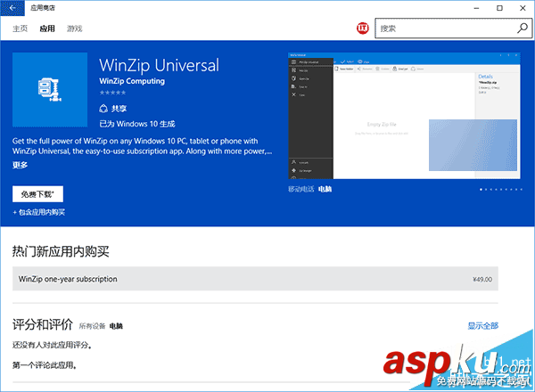Open the WinZip screenshot preview

(404, 116)
